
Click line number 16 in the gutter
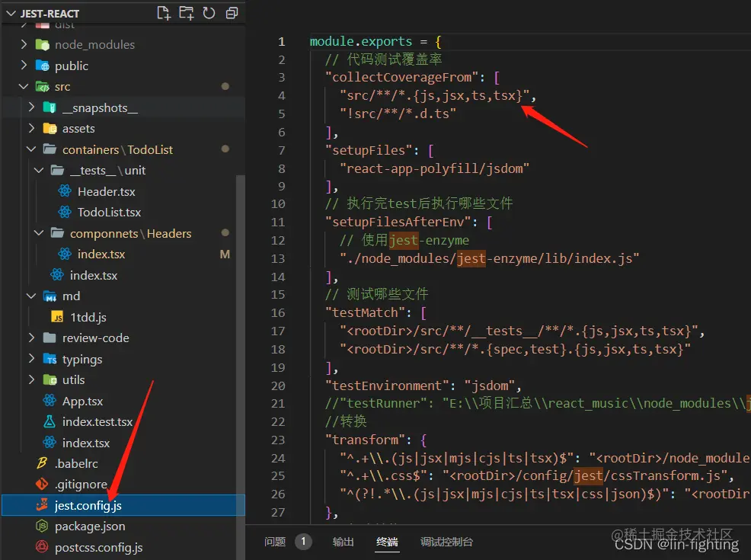click(278, 313)
